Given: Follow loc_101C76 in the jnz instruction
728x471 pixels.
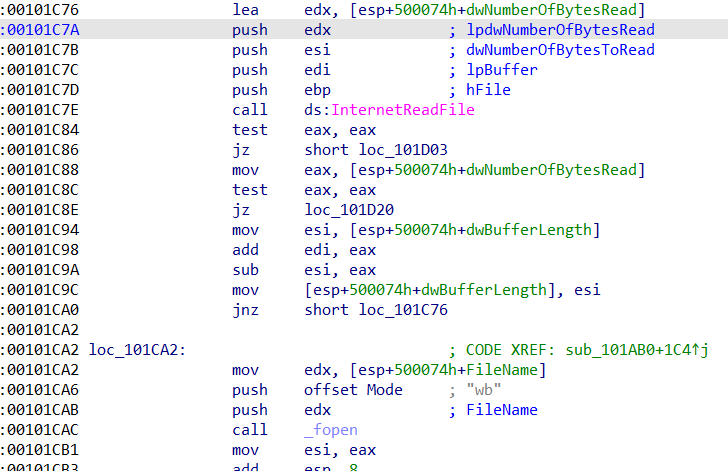Looking at the screenshot, I should [x=403, y=309].
